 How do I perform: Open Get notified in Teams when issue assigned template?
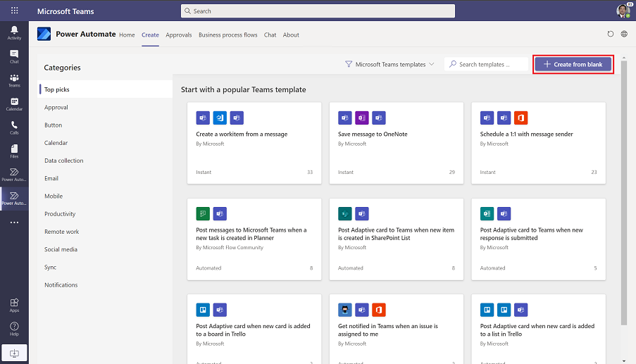397,329
